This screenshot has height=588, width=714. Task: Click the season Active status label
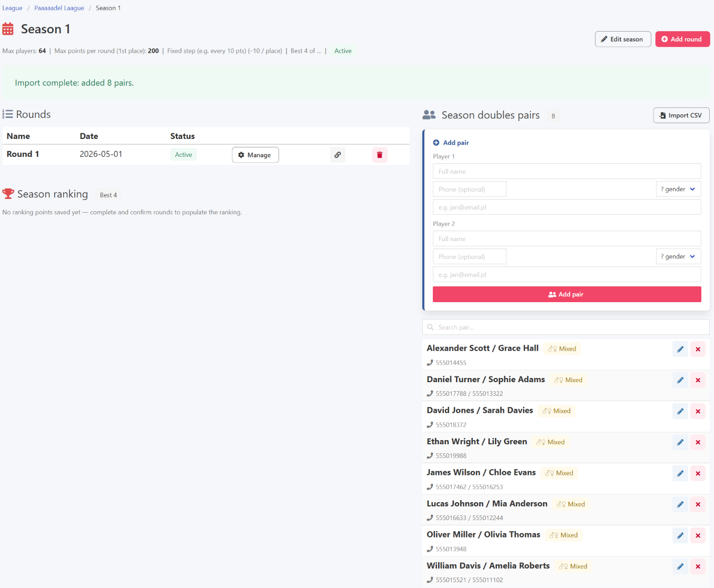[343, 51]
